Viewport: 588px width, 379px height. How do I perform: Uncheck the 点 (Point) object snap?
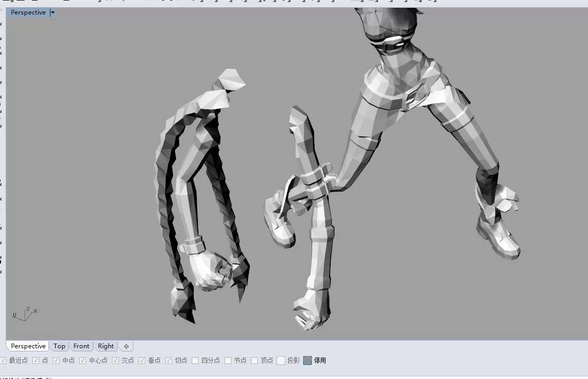pos(36,360)
